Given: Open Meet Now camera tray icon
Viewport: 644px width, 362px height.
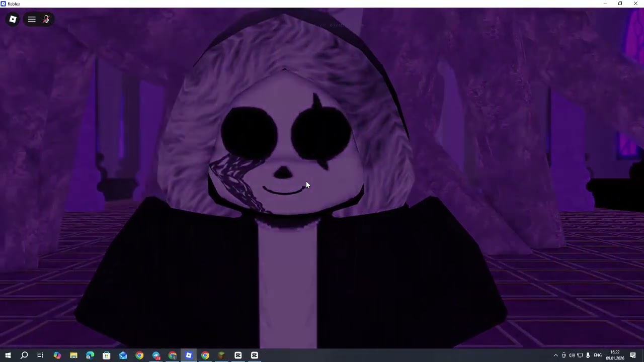Looking at the screenshot, I should click(x=563, y=355).
